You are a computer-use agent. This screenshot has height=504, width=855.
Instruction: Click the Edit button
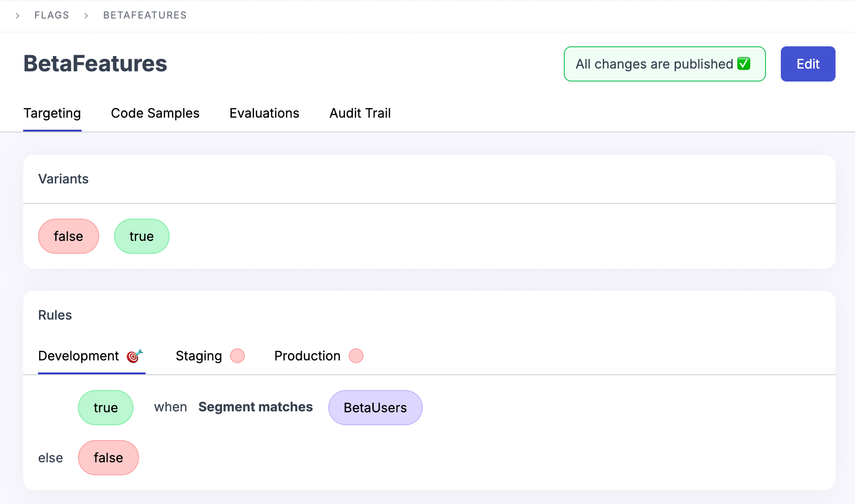(807, 64)
